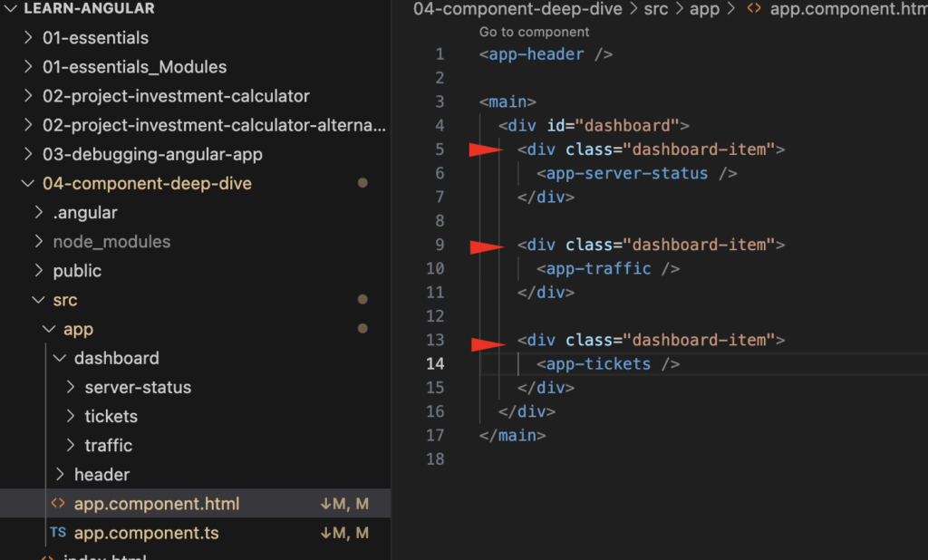This screenshot has width=928, height=560.
Task: Select the 03-debugging-angular-app folder
Action: tap(152, 154)
